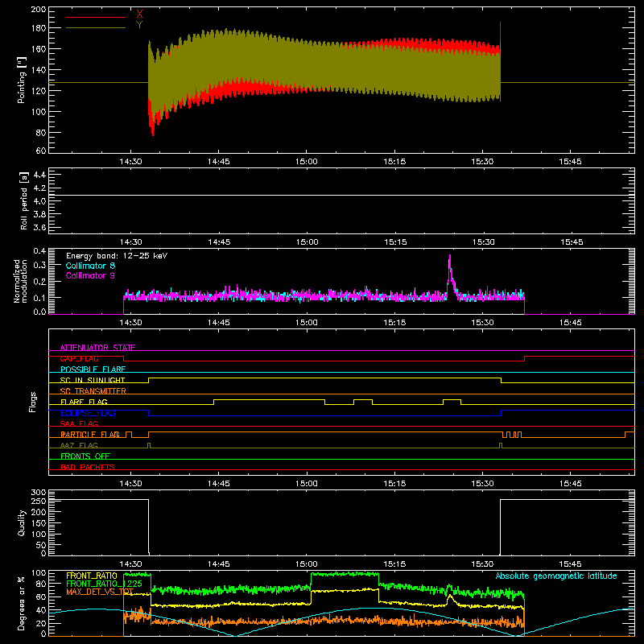The height and width of the screenshot is (644, 644).
Task: Click the 'Degrees or %' axis title
Action: (22, 603)
